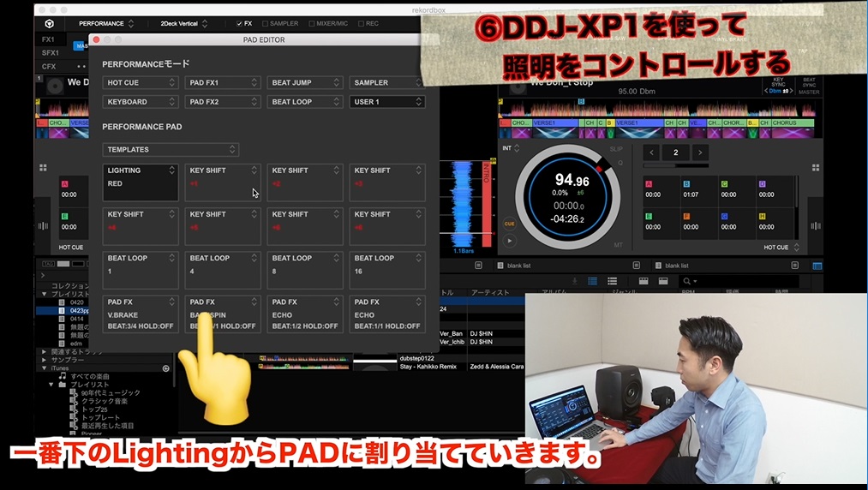Viewport: 868px width, 490px height.
Task: Click previous arrow beside beat value 2
Action: tap(651, 152)
